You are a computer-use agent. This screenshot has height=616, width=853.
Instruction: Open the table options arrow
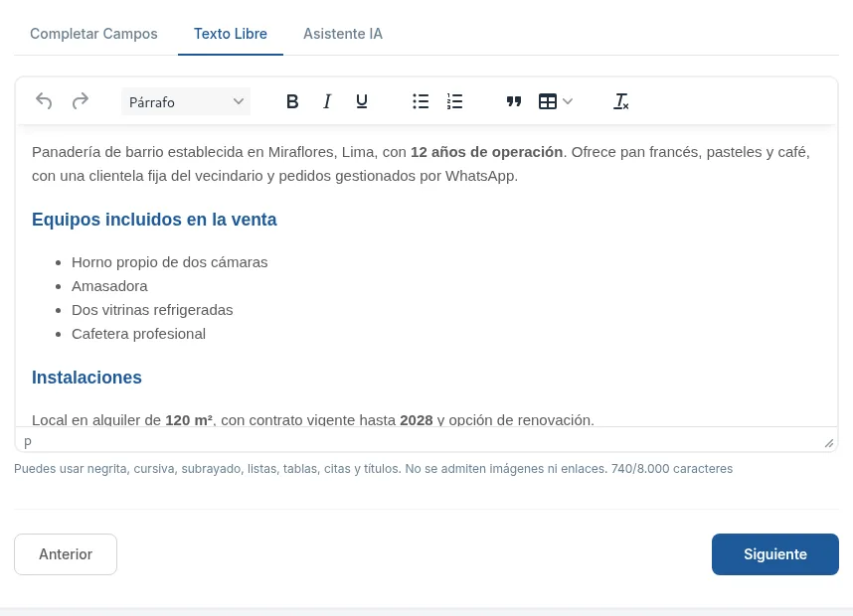[x=568, y=101]
